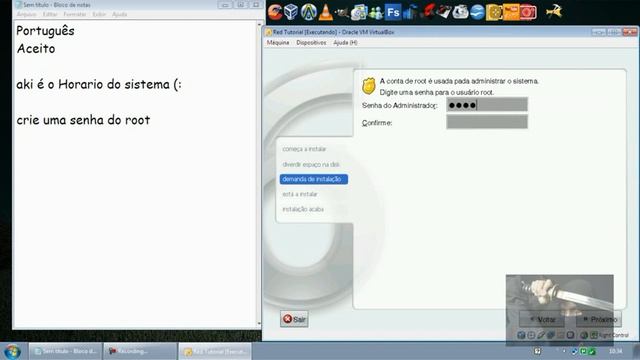The height and width of the screenshot is (360, 640).
Task: Open Exibir menu in Bloco de notas
Action: pos(99,14)
